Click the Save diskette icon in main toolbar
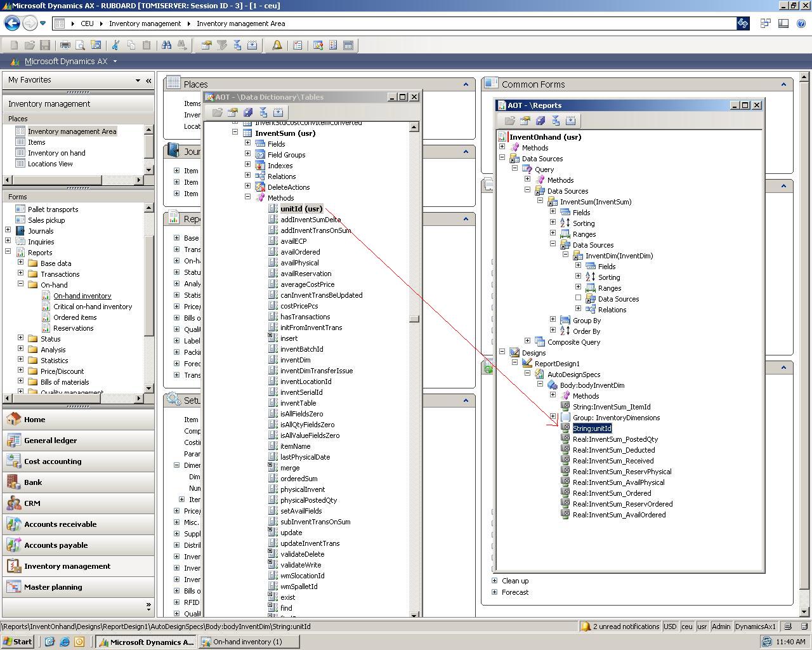812x650 pixels. (44, 45)
